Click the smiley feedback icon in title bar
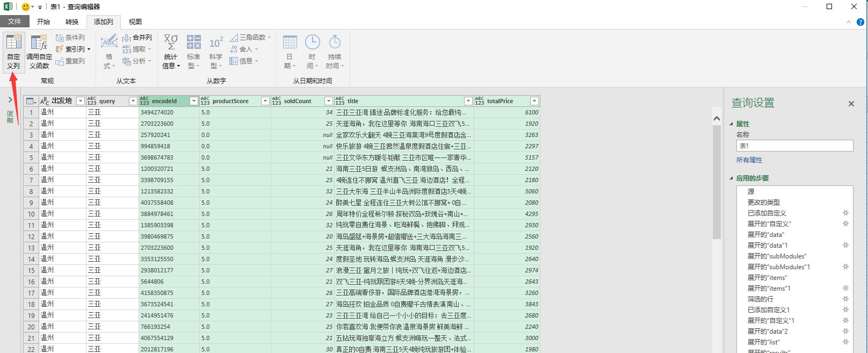 pos(25,7)
